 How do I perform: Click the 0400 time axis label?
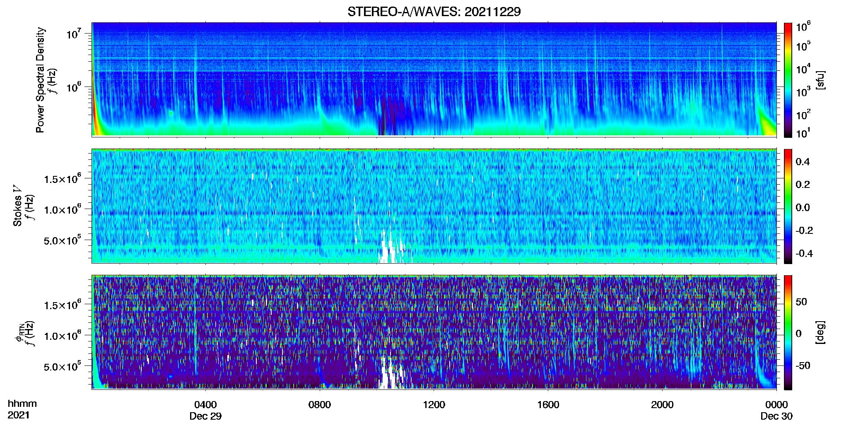(x=205, y=405)
